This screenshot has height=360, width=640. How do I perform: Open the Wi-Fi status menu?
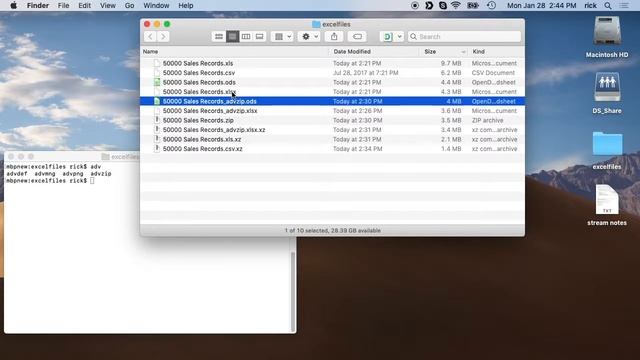(x=456, y=6)
